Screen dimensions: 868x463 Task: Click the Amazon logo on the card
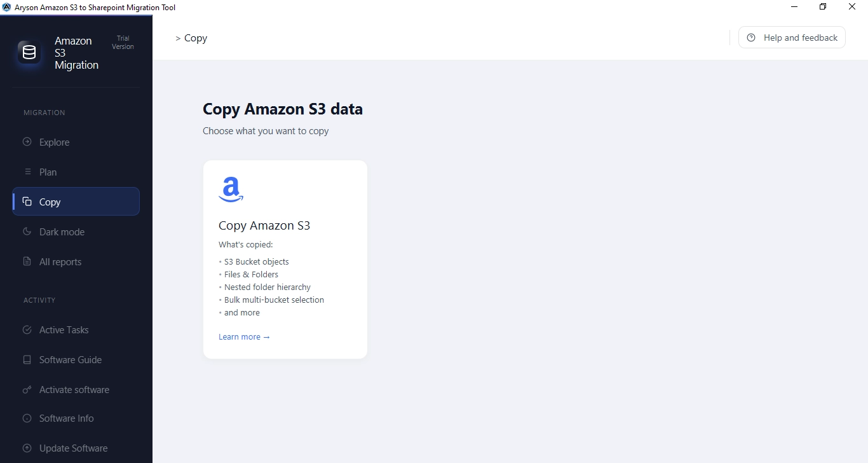231,190
